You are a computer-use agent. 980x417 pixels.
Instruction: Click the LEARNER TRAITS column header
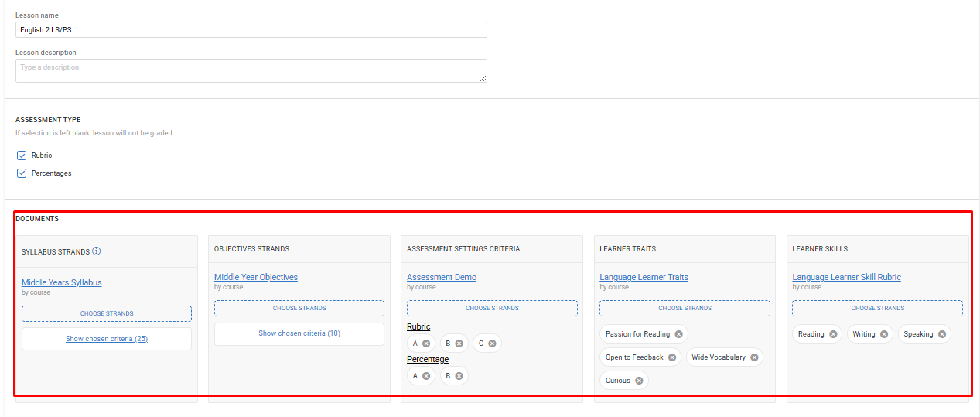tap(627, 249)
